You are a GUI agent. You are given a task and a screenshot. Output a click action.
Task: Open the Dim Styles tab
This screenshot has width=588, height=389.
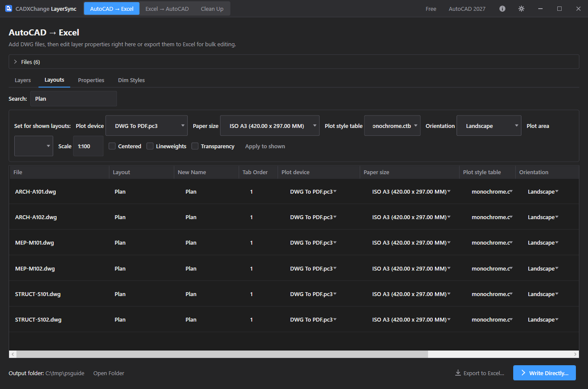131,80
